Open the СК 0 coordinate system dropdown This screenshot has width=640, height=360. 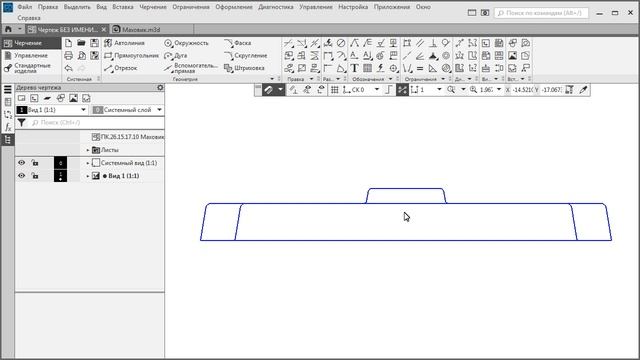tap(377, 90)
